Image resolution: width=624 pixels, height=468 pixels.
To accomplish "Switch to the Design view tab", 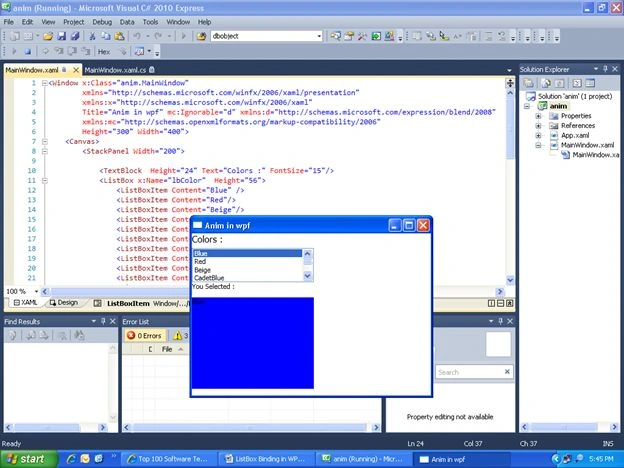I will point(64,303).
